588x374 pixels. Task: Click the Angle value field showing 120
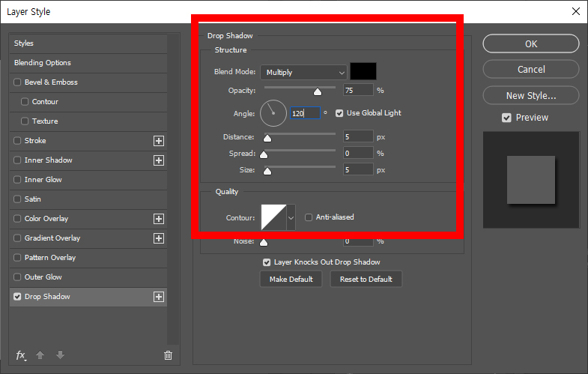(305, 113)
